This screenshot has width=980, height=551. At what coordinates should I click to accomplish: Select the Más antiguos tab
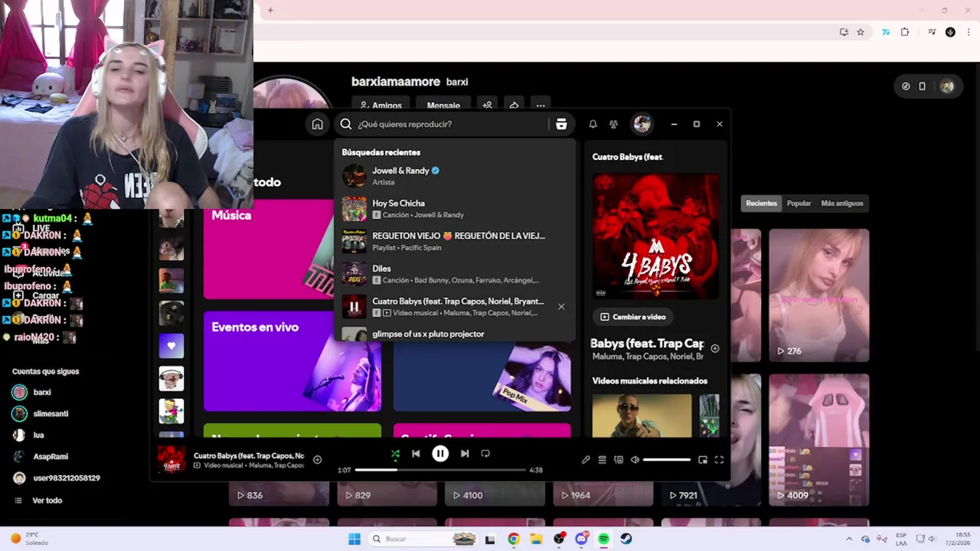[x=841, y=204]
